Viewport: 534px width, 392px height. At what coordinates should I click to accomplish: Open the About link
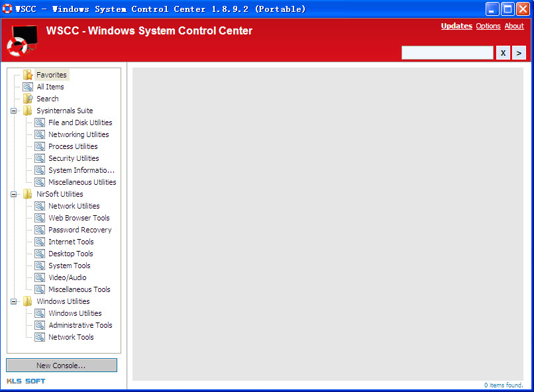[514, 26]
